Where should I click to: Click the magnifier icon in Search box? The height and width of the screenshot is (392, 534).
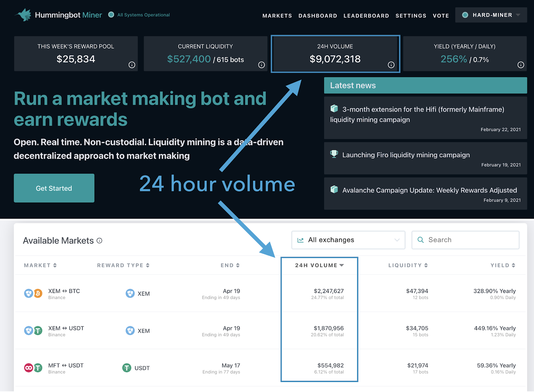click(x=421, y=240)
